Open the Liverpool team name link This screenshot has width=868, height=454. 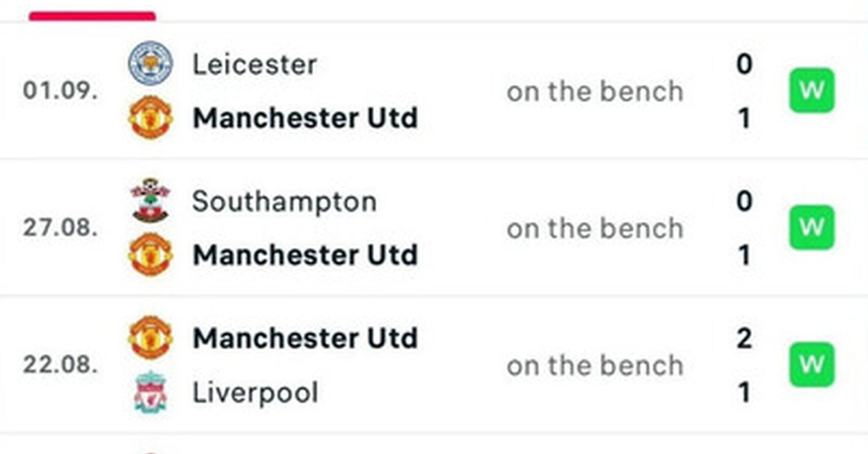click(x=255, y=392)
